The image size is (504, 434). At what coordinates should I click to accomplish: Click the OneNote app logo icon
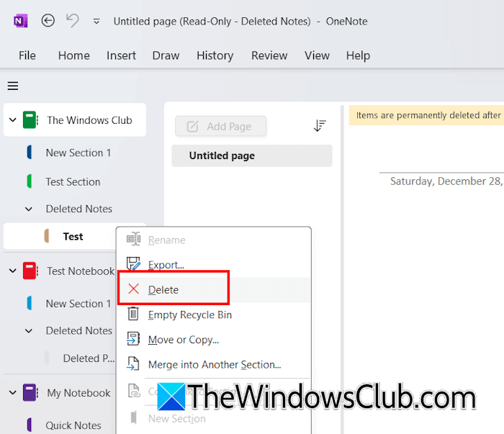(21, 21)
